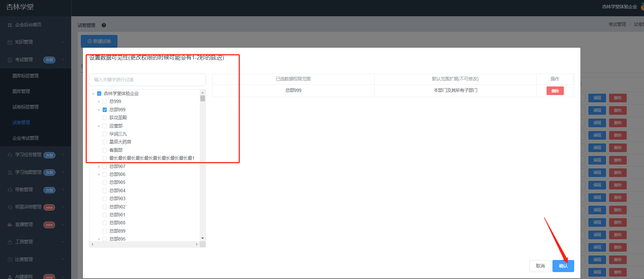Viewport: 644px width, 279px height.
Task: Select the 华润三九 checkbox
Action: pos(105,134)
